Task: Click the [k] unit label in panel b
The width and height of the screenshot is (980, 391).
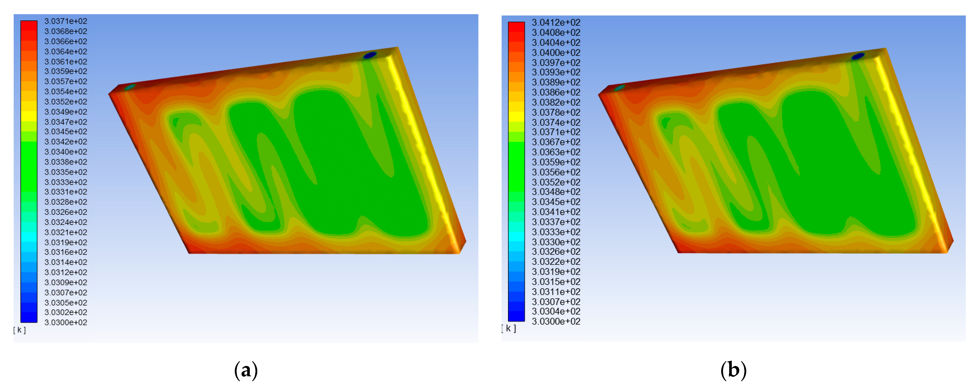Action: pyautogui.click(x=509, y=328)
